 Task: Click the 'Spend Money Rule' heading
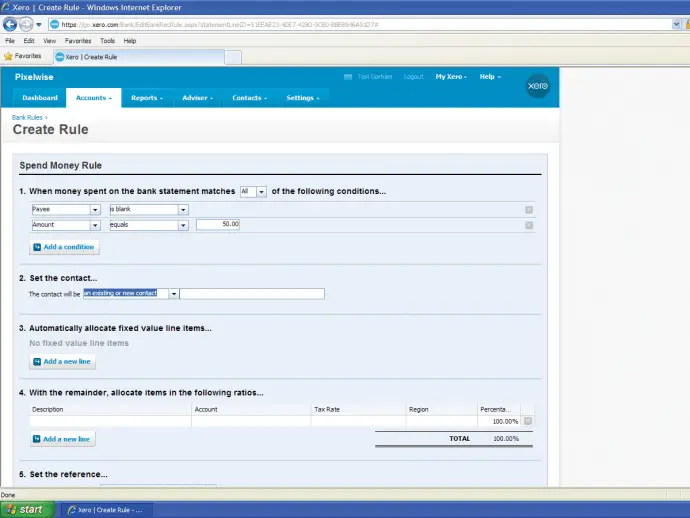[x=60, y=165]
